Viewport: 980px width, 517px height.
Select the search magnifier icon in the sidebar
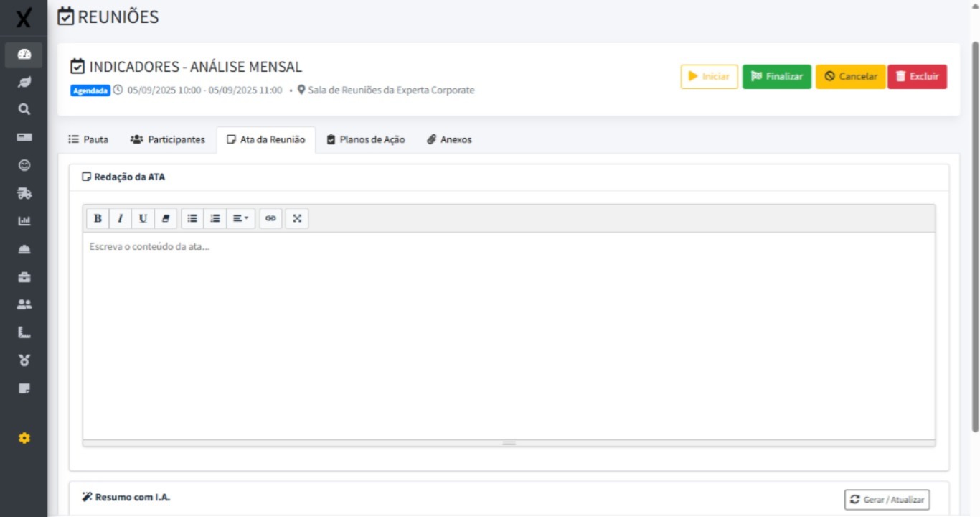[x=24, y=109]
